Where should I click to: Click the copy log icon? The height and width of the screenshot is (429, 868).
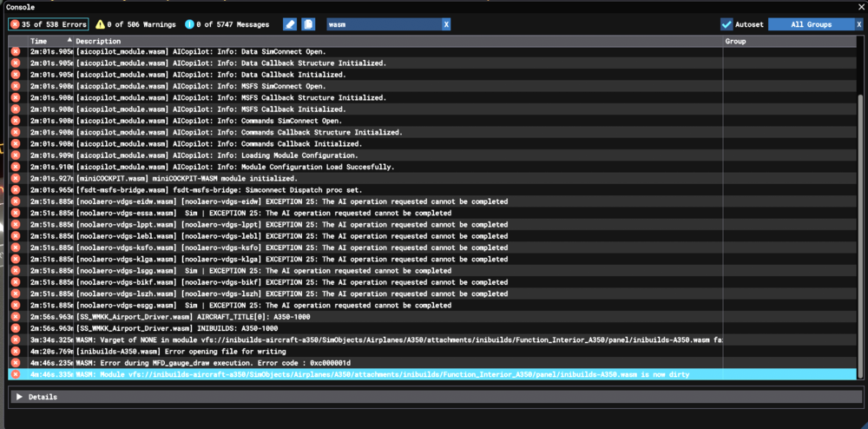308,24
